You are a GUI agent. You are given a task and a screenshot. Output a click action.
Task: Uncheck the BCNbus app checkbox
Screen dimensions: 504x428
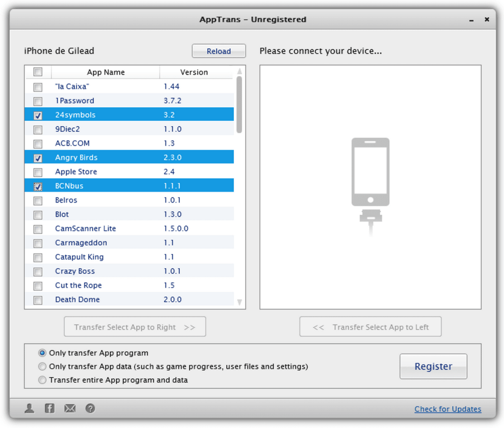tap(38, 186)
